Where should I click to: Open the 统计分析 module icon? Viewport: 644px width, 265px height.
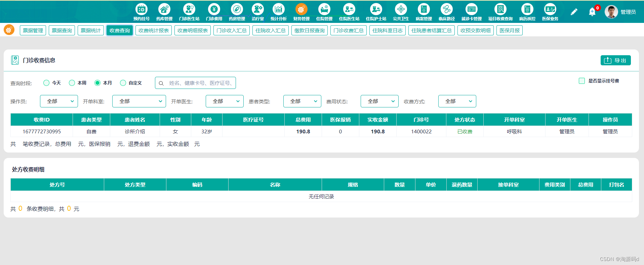pyautogui.click(x=278, y=9)
